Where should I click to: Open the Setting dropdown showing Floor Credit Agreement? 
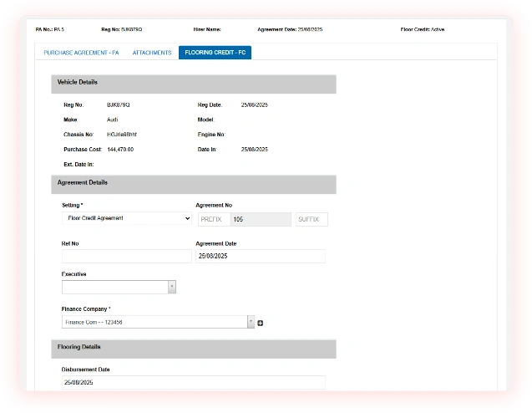(x=127, y=218)
